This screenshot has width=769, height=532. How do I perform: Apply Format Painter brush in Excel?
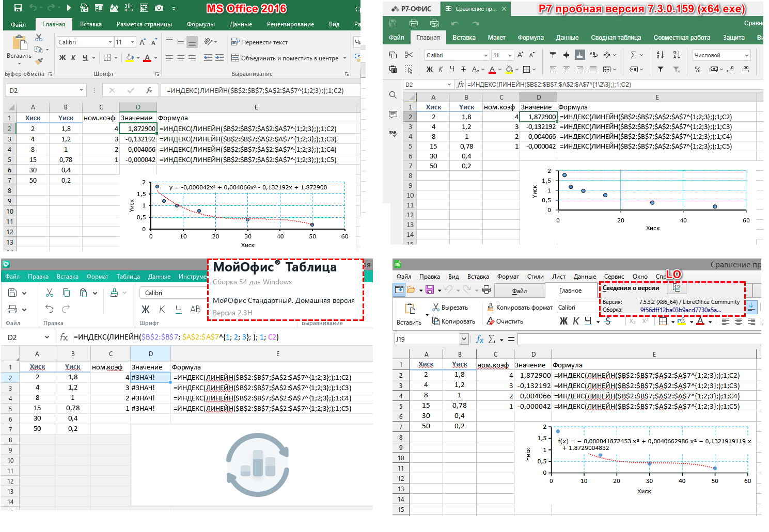(39, 61)
